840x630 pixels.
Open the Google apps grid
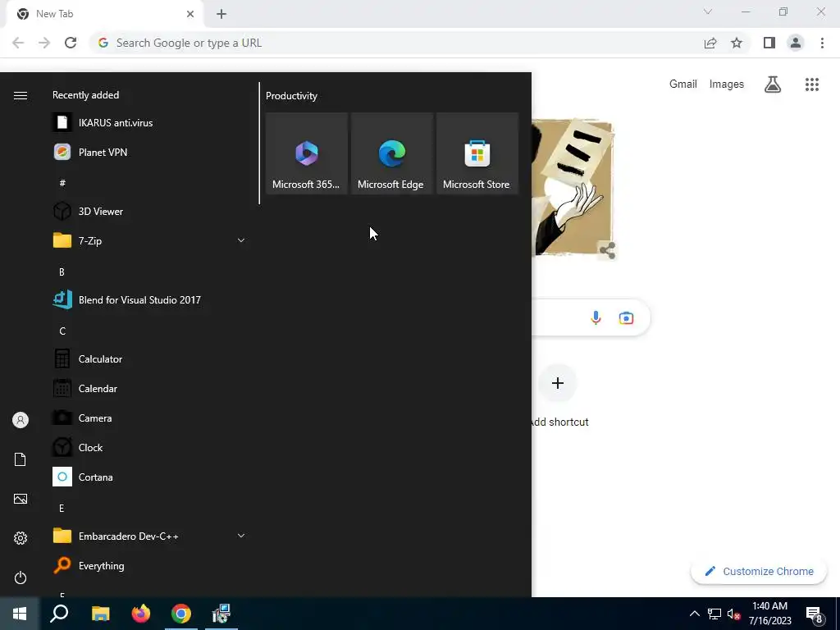[x=812, y=84]
